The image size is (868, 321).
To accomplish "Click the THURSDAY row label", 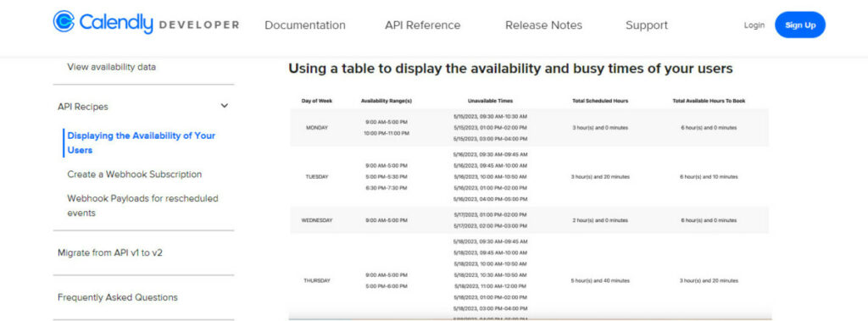I will point(317,280).
